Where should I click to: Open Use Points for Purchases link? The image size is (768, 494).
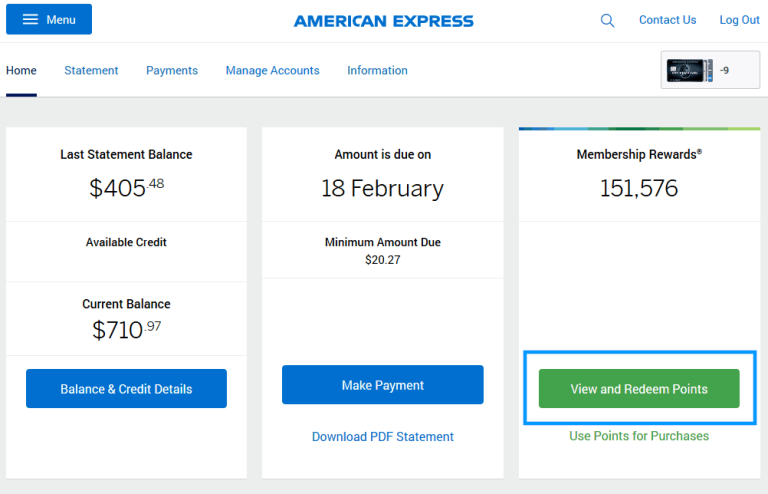tap(639, 436)
